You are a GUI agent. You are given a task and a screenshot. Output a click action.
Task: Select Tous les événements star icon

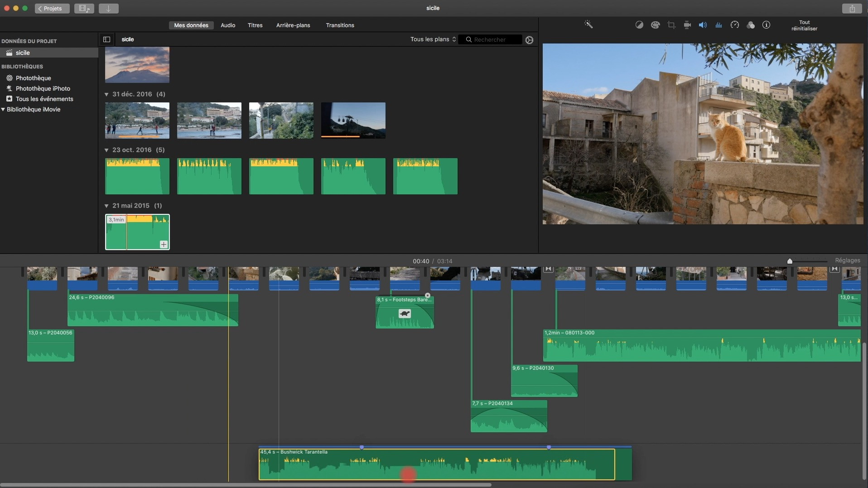(9, 99)
